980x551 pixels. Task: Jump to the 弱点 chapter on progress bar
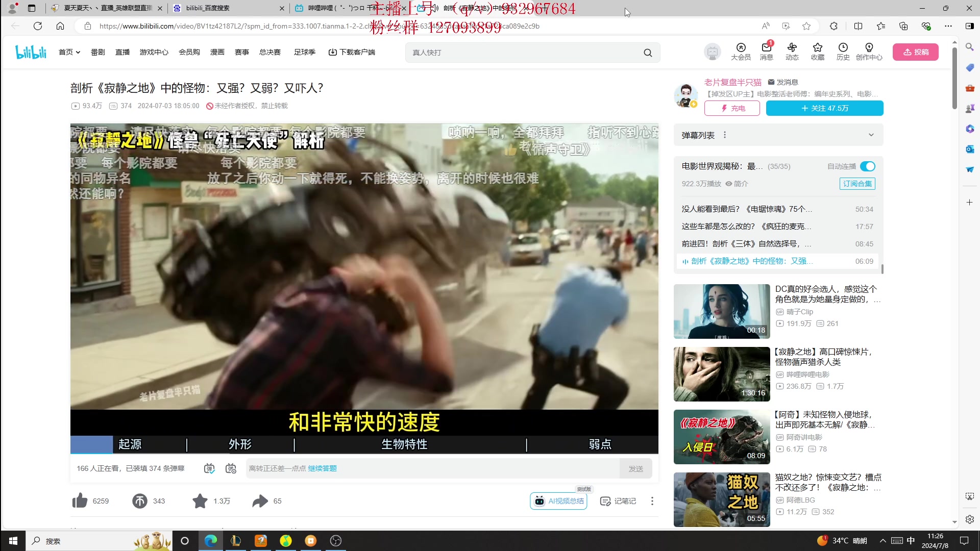(x=600, y=444)
